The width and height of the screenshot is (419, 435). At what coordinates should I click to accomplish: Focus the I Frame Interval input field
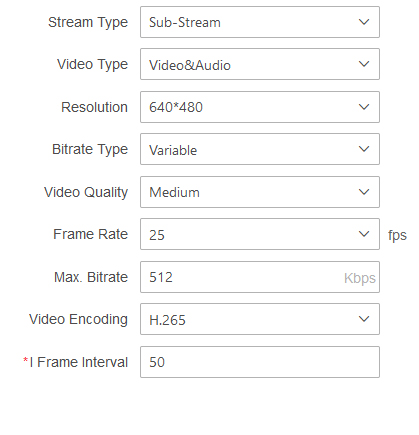tap(260, 362)
